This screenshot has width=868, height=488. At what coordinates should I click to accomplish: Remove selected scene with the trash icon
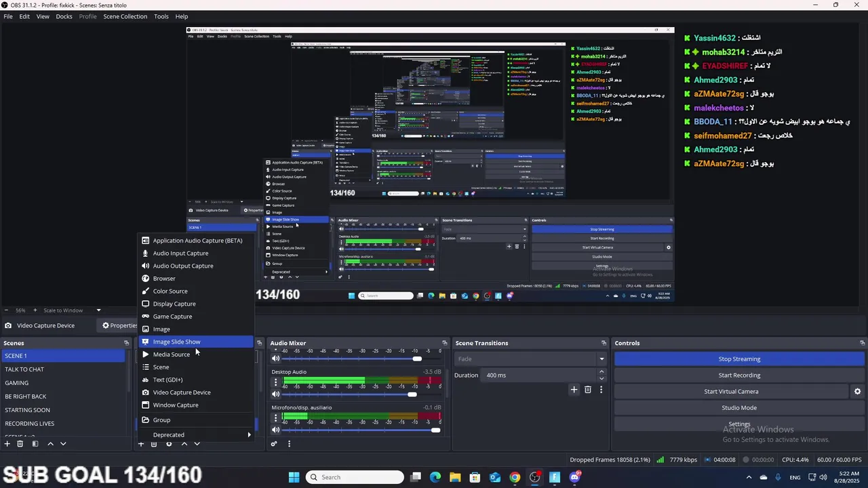point(20,444)
